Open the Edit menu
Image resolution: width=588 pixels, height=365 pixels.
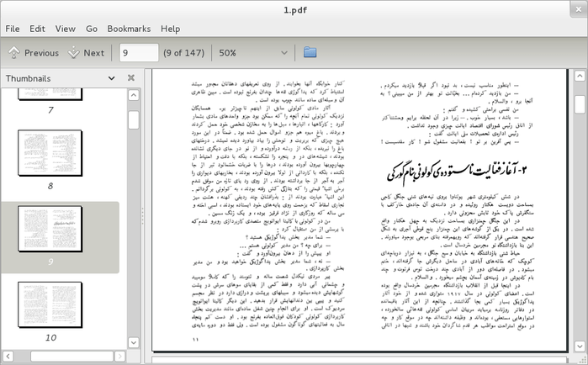click(37, 29)
